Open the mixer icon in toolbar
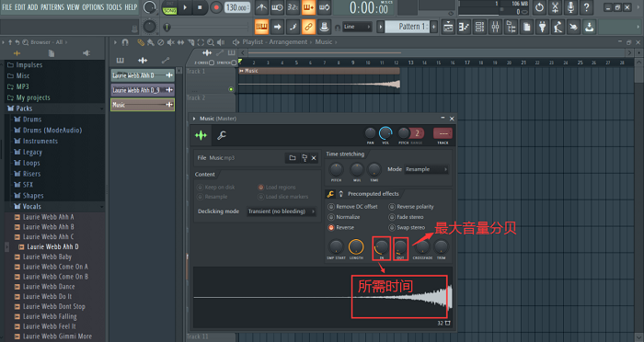644x342 pixels. [495, 27]
